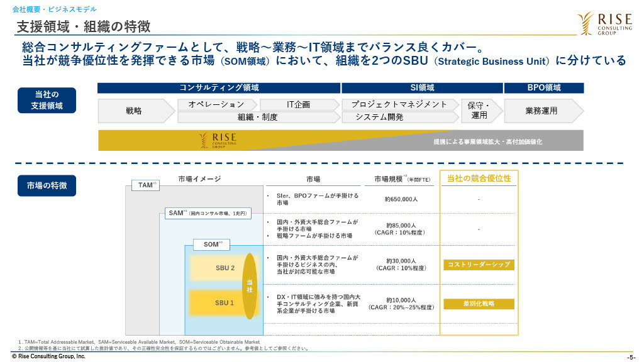Click the SIer、BPOファーム market description
The height and width of the screenshot is (362, 644).
click(x=318, y=199)
